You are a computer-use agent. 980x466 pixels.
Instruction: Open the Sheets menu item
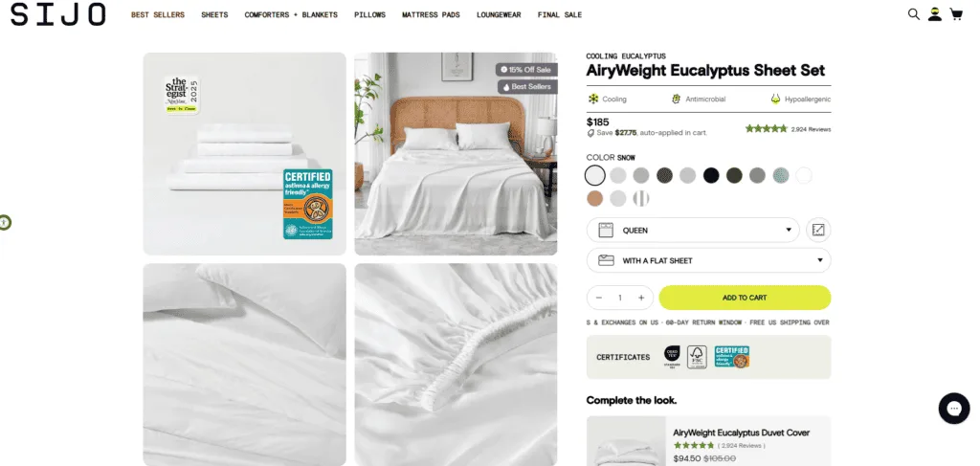[214, 15]
